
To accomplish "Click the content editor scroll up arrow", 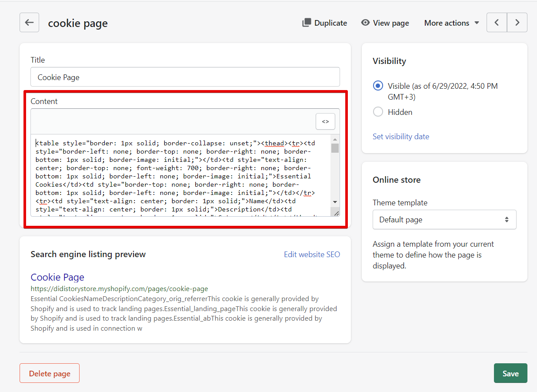I will click(335, 139).
